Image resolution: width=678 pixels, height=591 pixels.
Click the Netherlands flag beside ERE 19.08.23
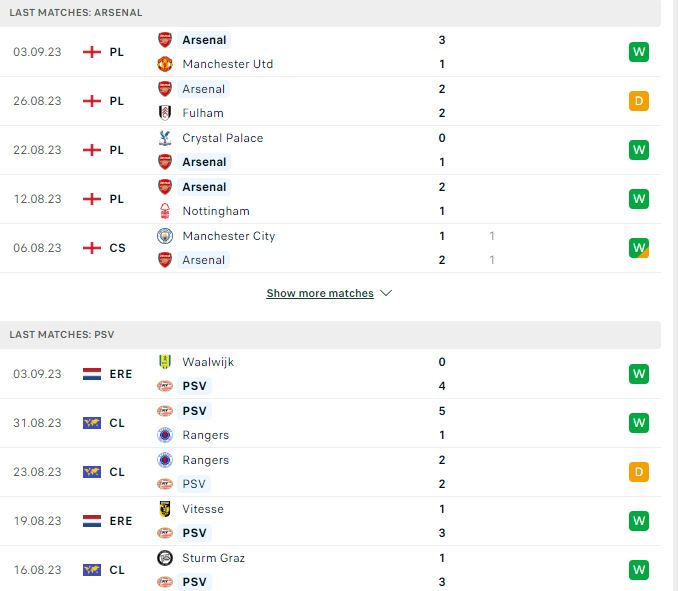[92, 521]
